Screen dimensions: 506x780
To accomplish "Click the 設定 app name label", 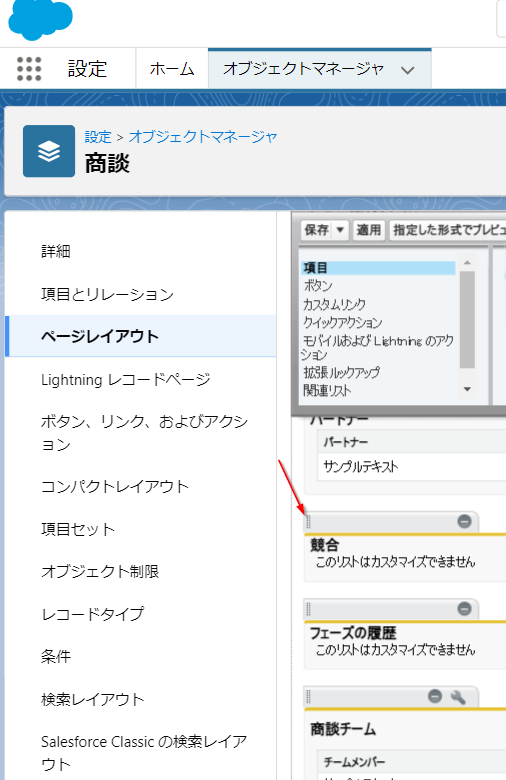I will point(88,69).
